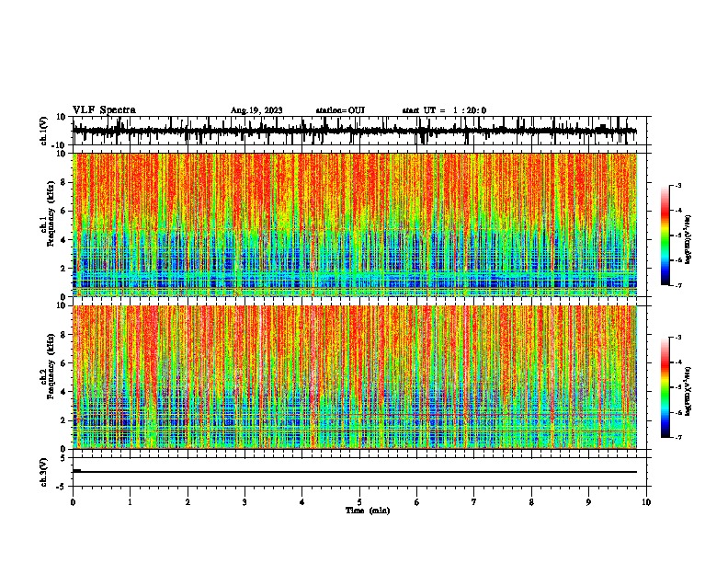Click the "VLF Spectra" title text
The width and height of the screenshot is (728, 563).
(x=104, y=110)
